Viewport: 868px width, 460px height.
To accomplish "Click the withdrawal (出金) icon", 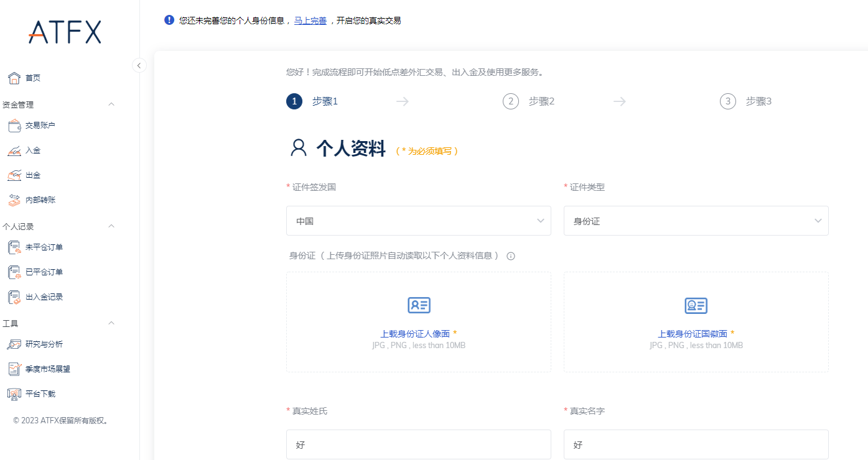I will (14, 175).
